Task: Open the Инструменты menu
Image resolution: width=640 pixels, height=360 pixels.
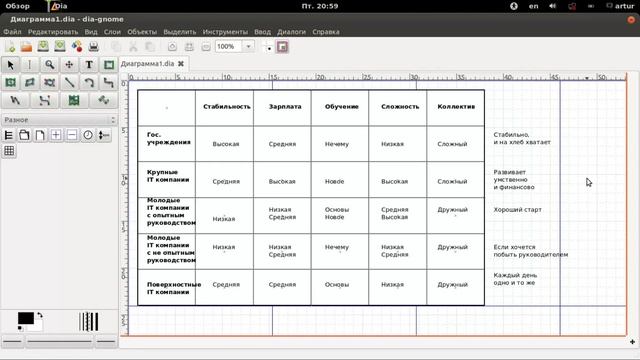Action: click(x=225, y=32)
